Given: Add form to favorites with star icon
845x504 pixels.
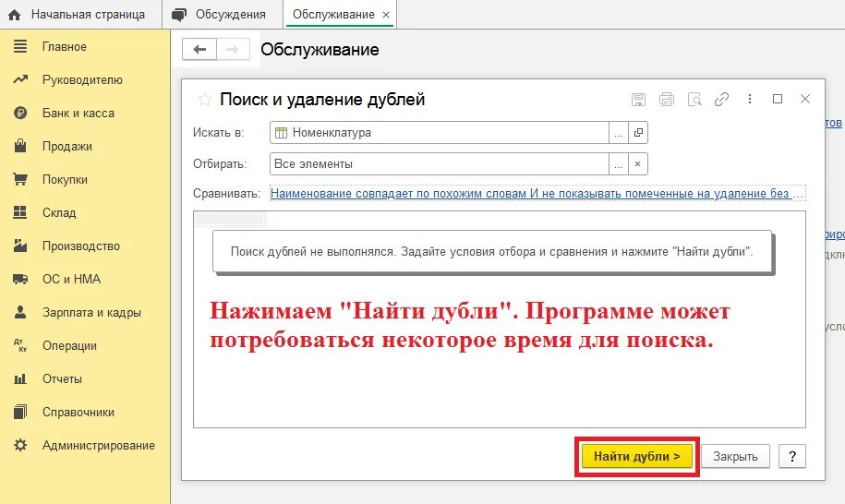Looking at the screenshot, I should pos(204,99).
